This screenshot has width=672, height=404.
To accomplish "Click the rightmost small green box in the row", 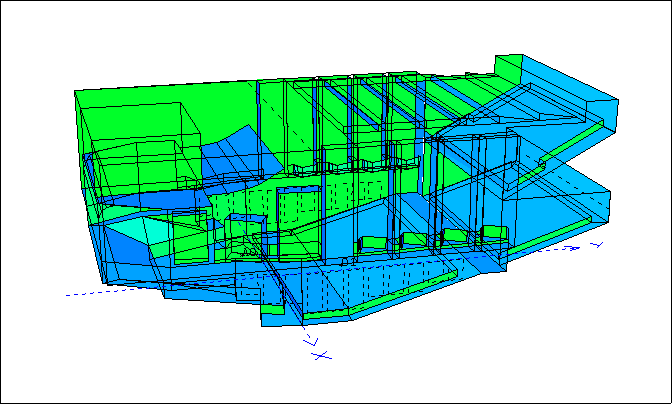I will pos(494,235).
